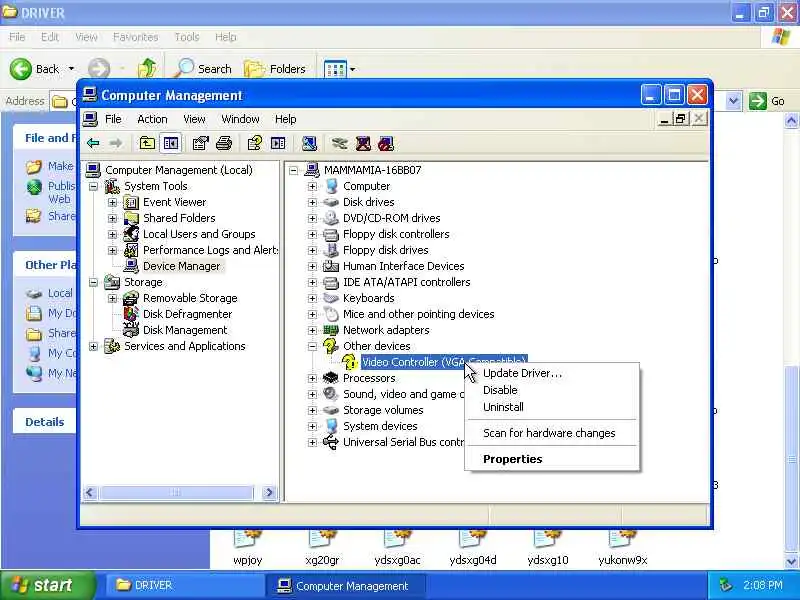Viewport: 800px width, 600px height.
Task: Select Device Manager in left tree
Action: tap(182, 266)
